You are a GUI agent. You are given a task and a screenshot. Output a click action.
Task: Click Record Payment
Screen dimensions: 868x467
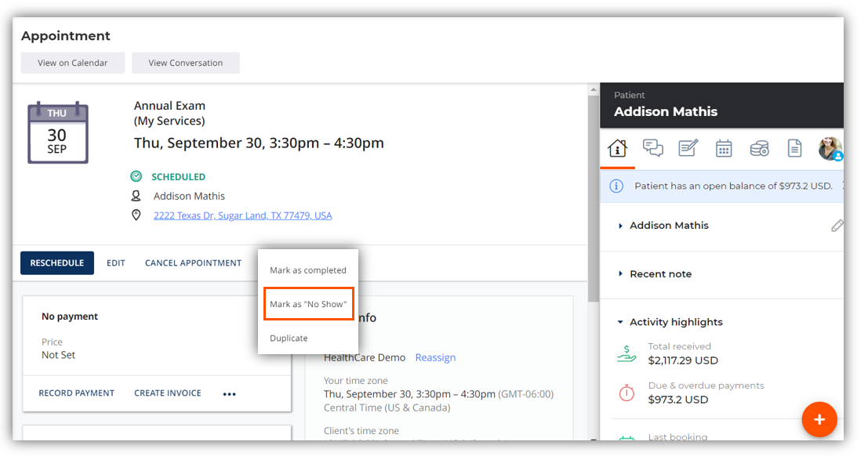coord(76,393)
